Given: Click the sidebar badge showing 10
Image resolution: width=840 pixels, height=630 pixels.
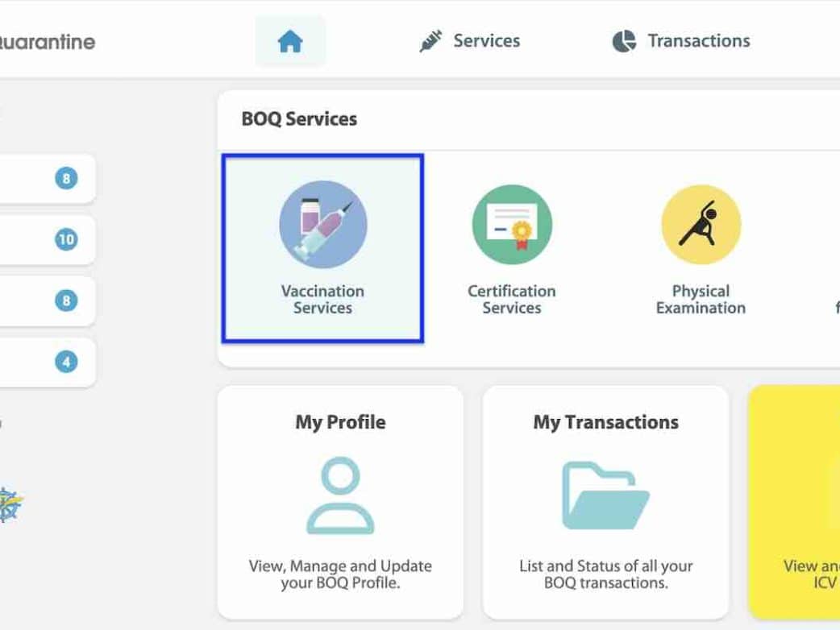Looking at the screenshot, I should click(66, 239).
